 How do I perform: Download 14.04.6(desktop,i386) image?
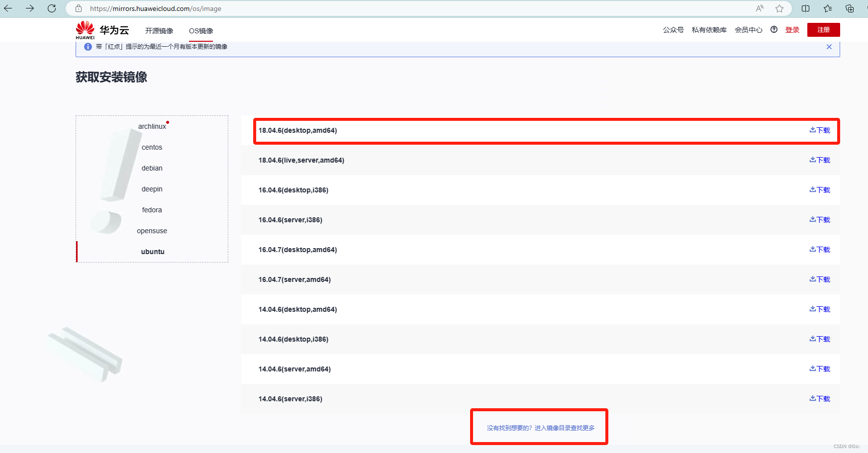pos(820,339)
